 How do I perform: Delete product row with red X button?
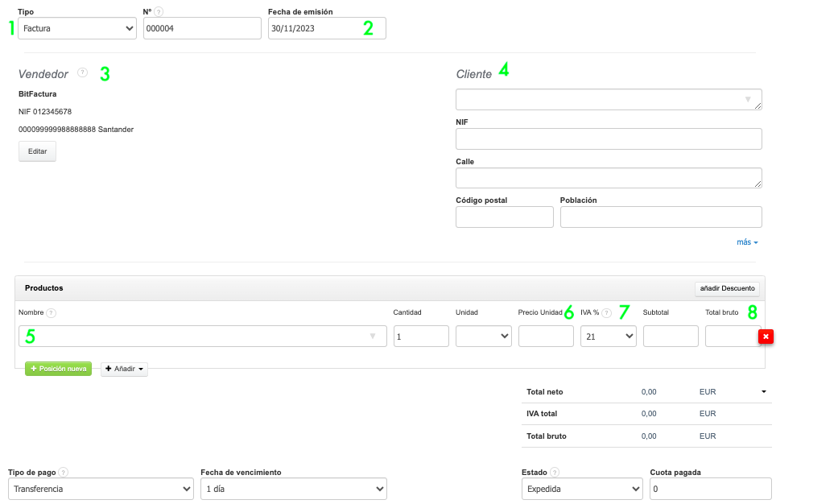(766, 337)
